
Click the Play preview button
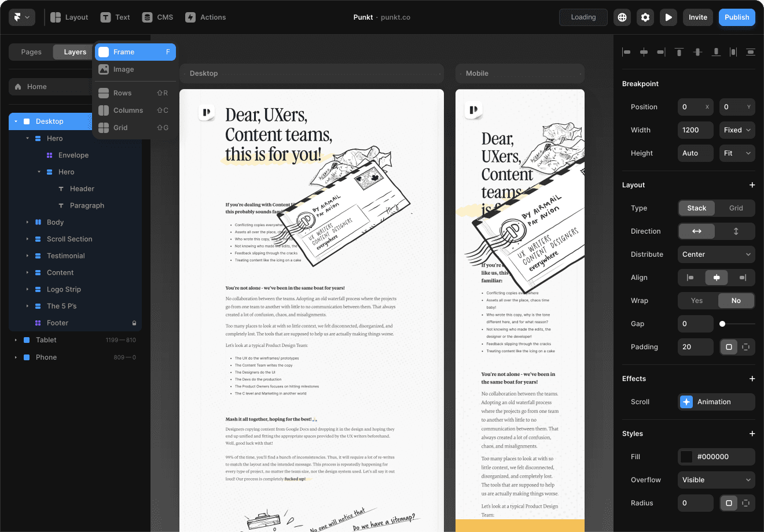[668, 17]
